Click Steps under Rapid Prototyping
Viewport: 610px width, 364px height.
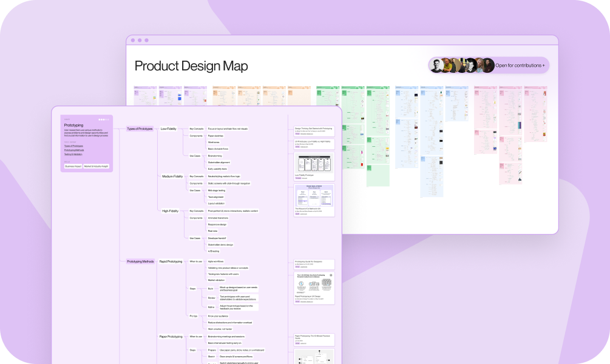[192, 289]
